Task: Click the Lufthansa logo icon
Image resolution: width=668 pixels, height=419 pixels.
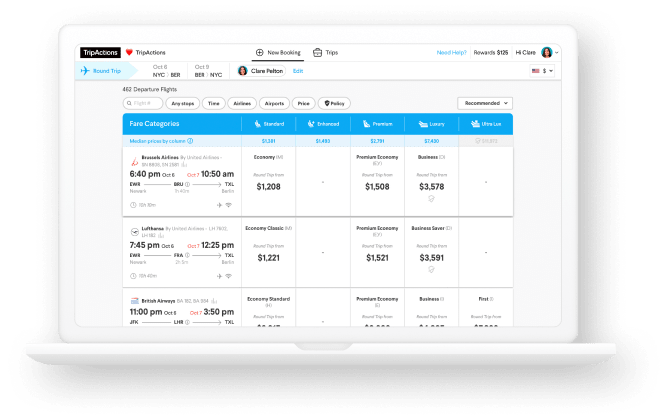Action: pos(135,232)
